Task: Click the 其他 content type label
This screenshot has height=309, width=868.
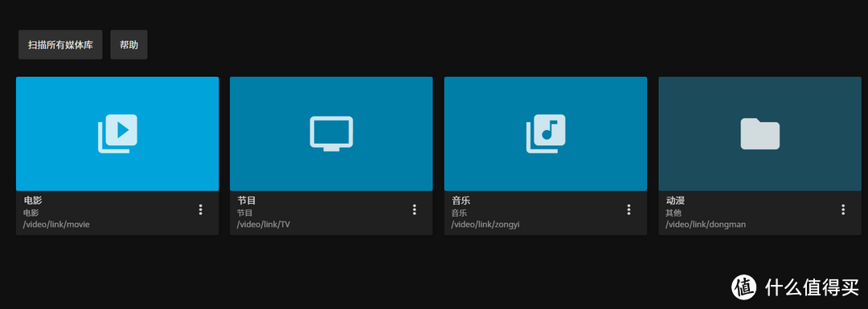Action: (674, 213)
